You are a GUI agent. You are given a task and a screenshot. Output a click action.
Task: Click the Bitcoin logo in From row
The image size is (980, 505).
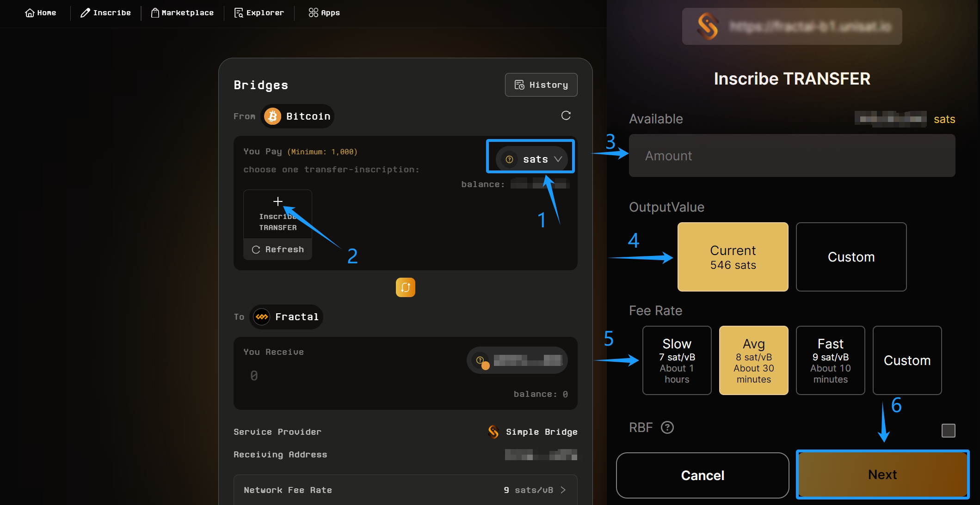coord(272,116)
